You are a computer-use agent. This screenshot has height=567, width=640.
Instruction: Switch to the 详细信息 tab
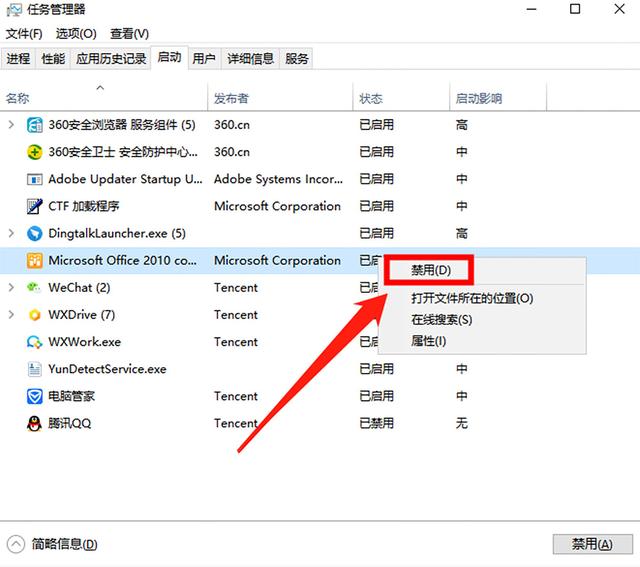pos(250,59)
